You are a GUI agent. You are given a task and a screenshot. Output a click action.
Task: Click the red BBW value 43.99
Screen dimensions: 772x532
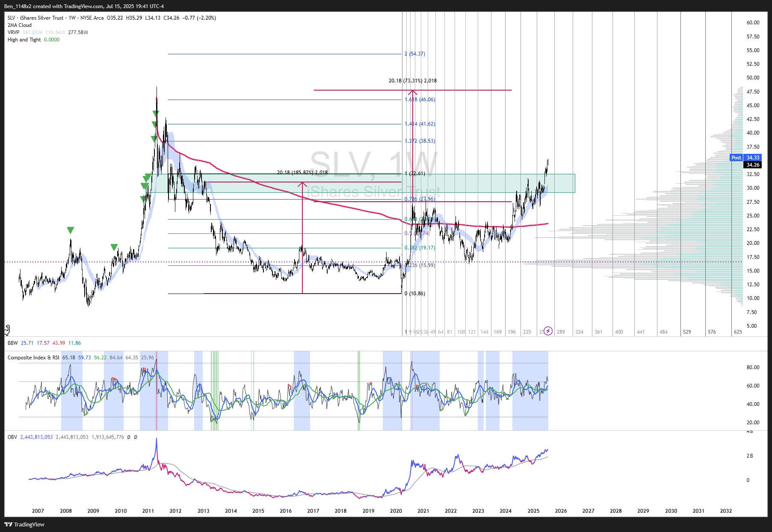[59, 343]
